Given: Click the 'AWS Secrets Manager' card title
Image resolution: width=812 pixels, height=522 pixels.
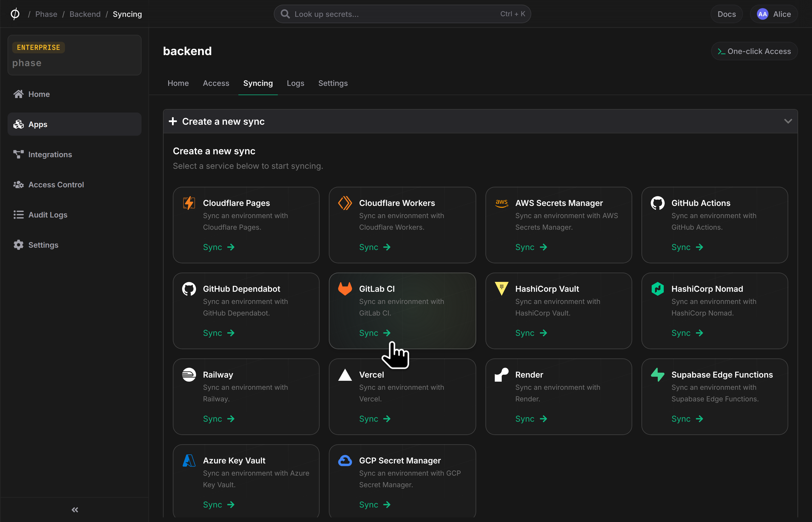Looking at the screenshot, I should coord(559,203).
